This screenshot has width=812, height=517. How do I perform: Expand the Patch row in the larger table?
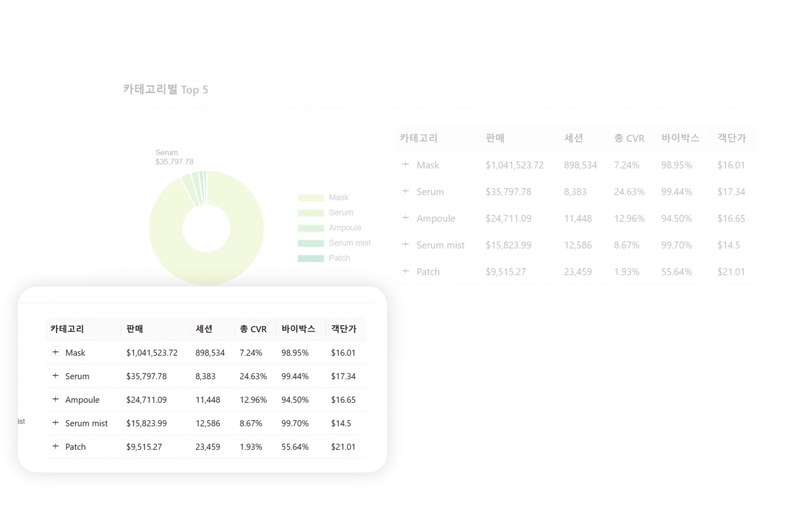click(x=405, y=271)
